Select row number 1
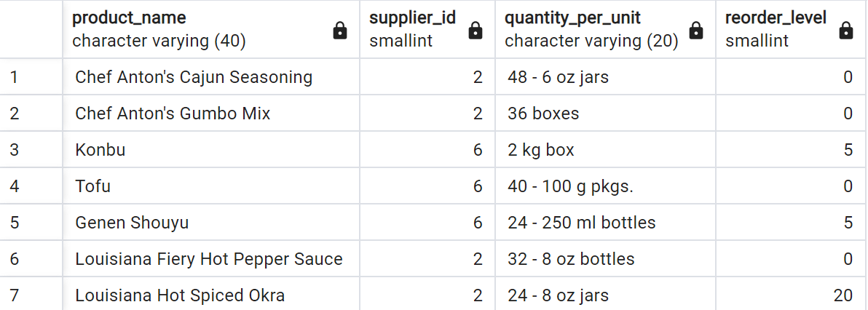Screen dimensions: 868x310 (x=31, y=77)
